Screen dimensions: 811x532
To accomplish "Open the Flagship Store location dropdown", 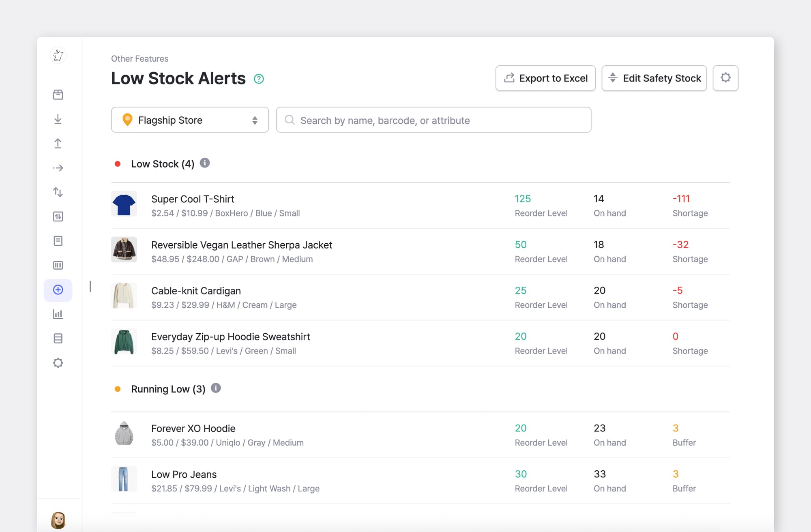I will [x=190, y=120].
